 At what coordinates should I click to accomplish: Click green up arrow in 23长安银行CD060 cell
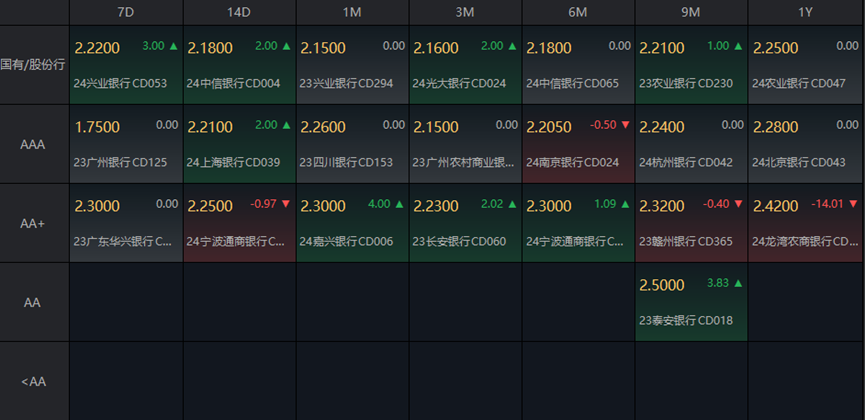tap(513, 204)
